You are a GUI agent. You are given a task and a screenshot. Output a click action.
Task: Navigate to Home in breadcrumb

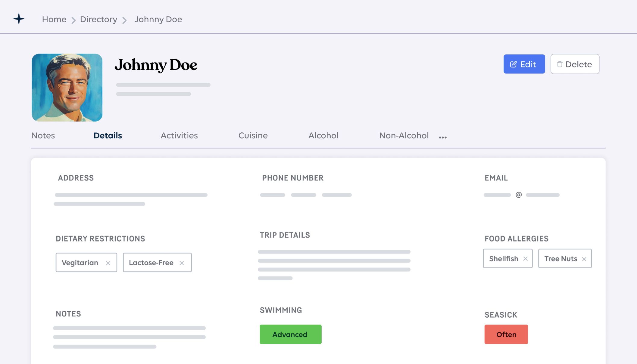click(x=54, y=19)
